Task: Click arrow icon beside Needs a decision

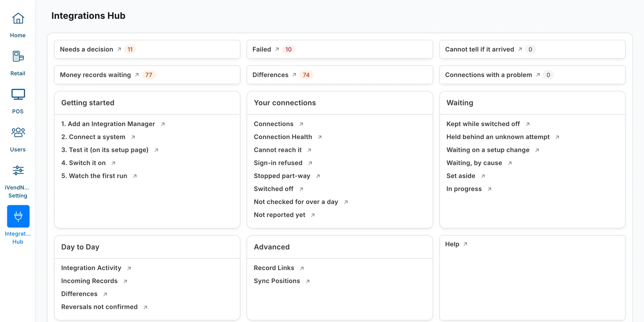Action: (x=119, y=50)
